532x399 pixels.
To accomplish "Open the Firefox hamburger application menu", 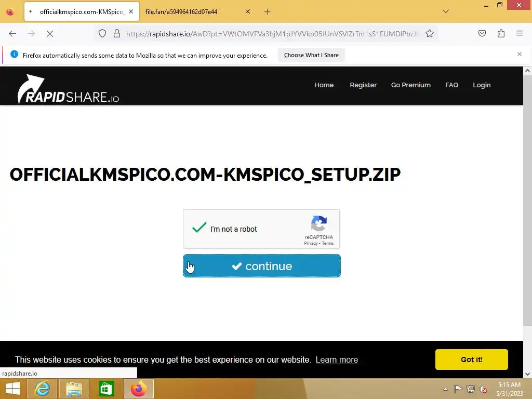I will (x=520, y=34).
